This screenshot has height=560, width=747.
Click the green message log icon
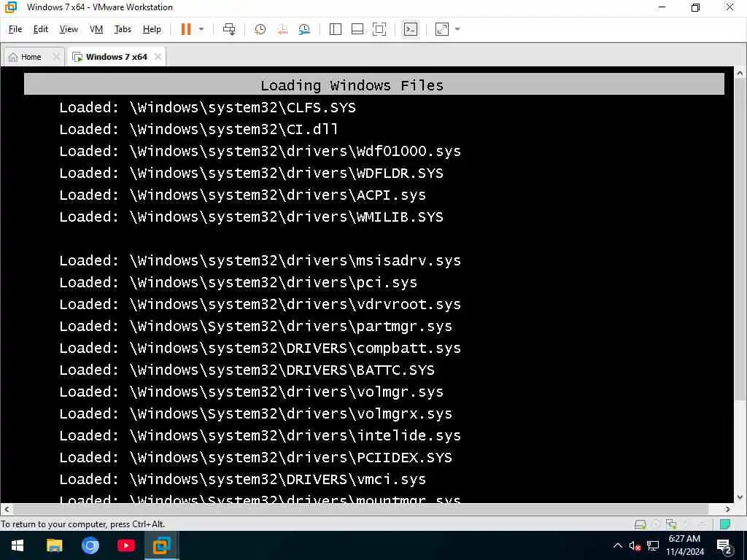tap(725, 524)
